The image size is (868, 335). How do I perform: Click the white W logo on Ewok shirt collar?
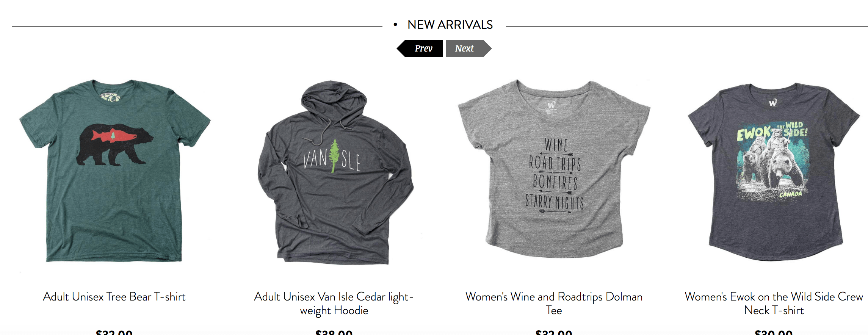773,102
